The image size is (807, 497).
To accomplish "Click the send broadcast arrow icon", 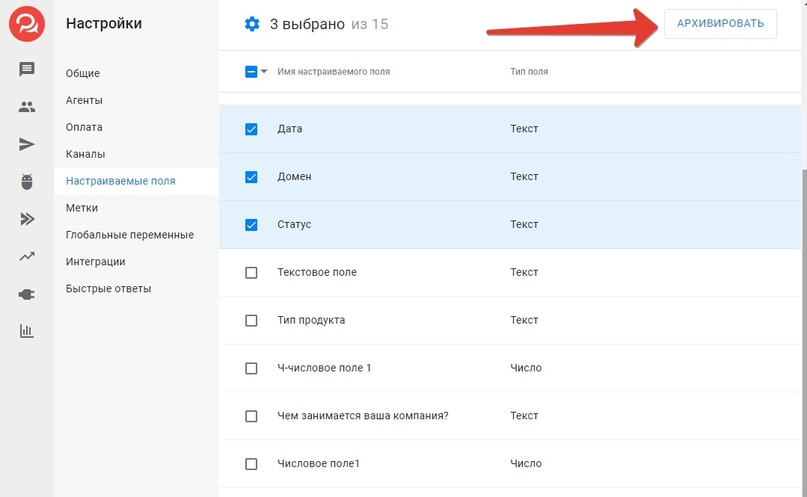I will click(x=27, y=145).
